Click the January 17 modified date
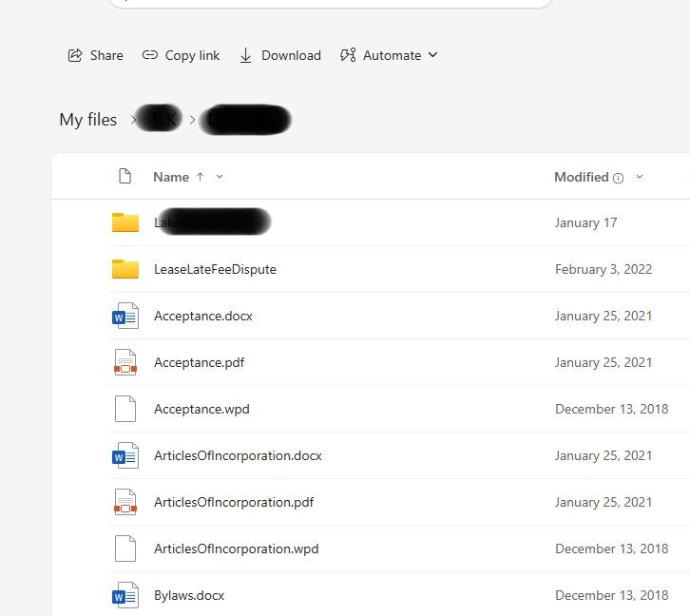The width and height of the screenshot is (690, 616). [x=585, y=222]
